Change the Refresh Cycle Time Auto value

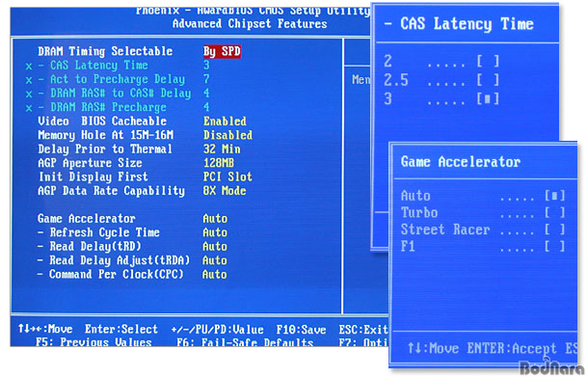(215, 232)
